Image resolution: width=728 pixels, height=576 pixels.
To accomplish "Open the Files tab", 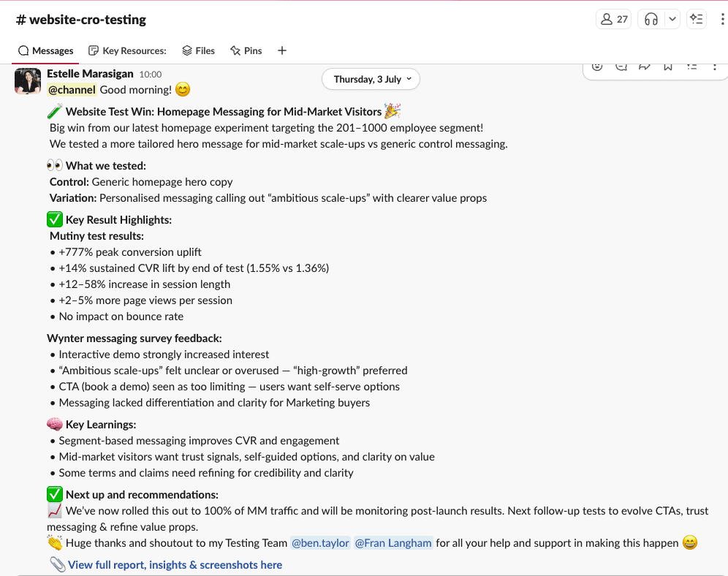I will [198, 50].
